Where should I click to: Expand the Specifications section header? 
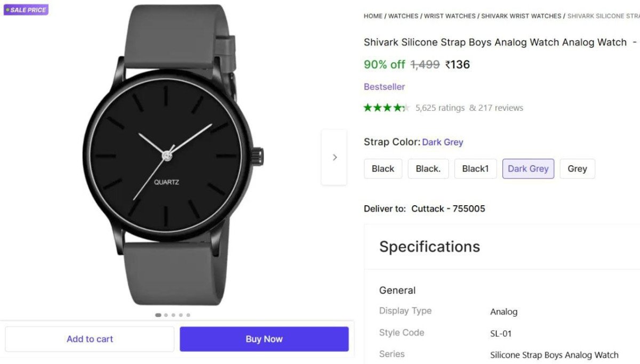tap(429, 247)
